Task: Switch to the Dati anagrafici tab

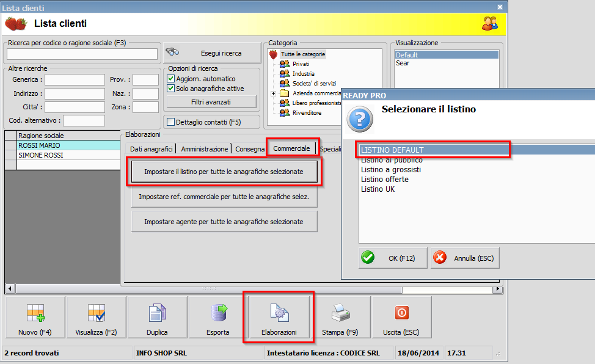Action: [x=151, y=149]
